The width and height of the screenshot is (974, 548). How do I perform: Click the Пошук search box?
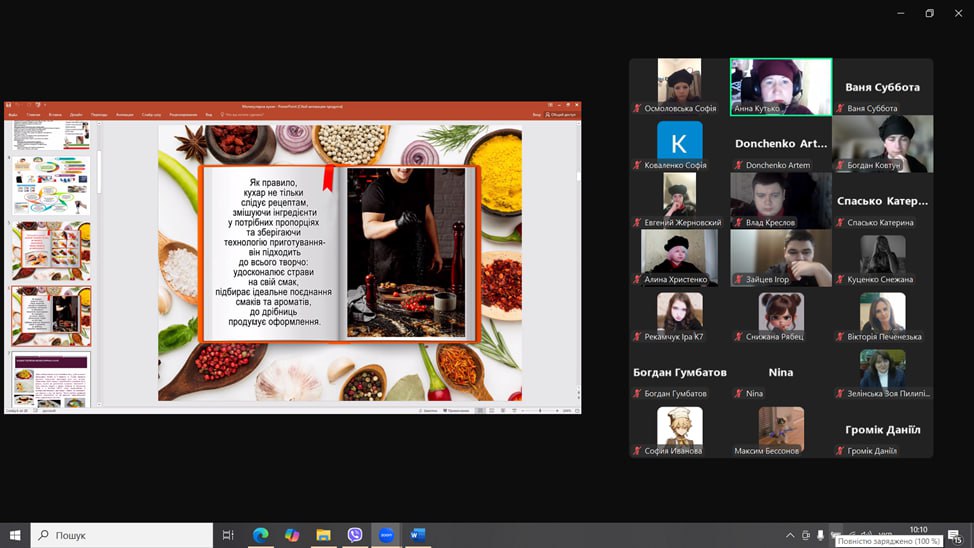(x=122, y=535)
